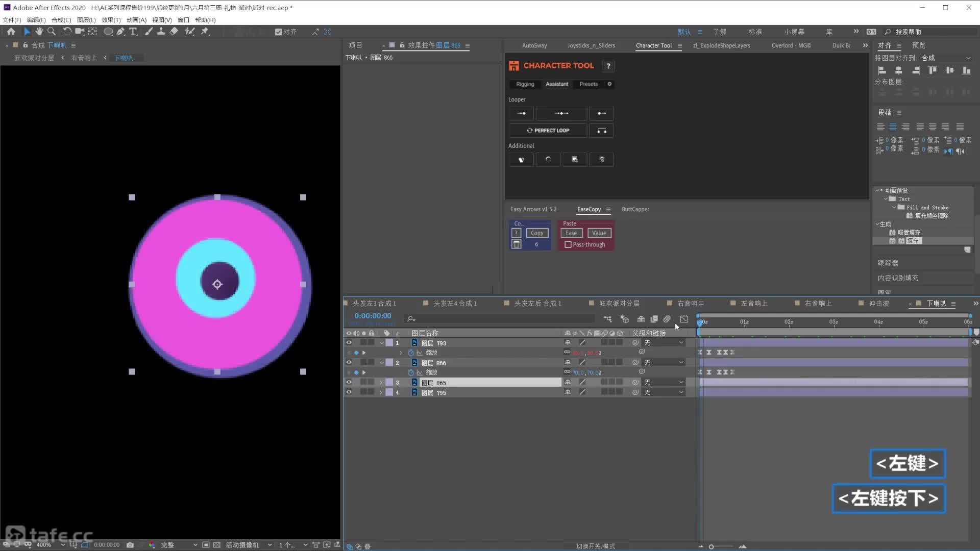Select the Hand tool

click(x=39, y=32)
